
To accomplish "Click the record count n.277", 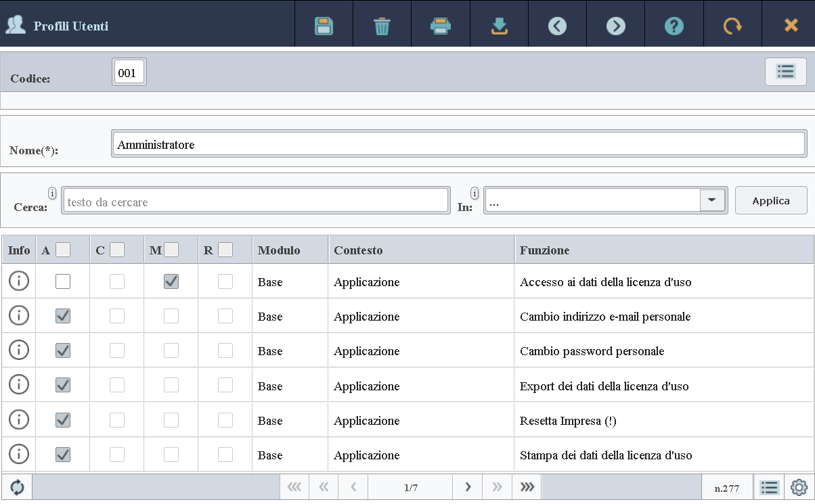I will (x=727, y=487).
